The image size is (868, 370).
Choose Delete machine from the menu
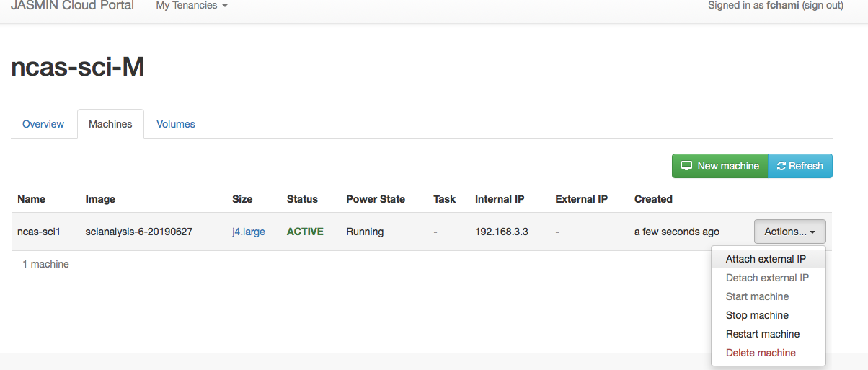pos(768,353)
